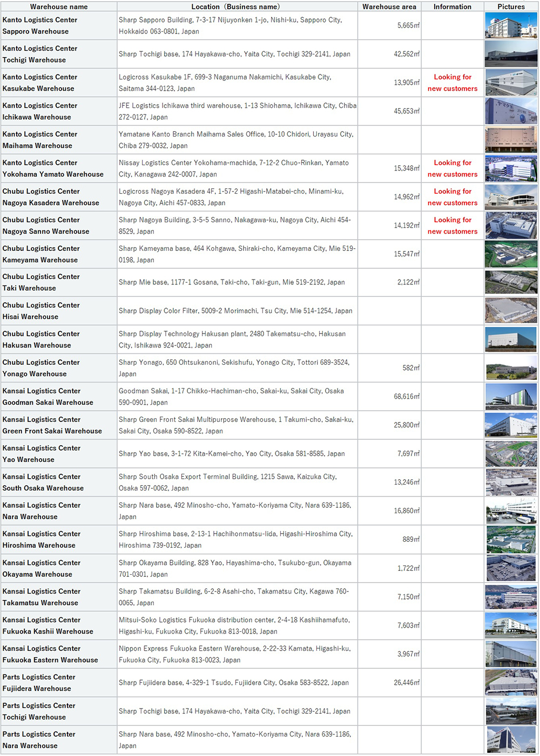
Task: Click the Sharp Sapporo Building address
Action: click(231, 25)
